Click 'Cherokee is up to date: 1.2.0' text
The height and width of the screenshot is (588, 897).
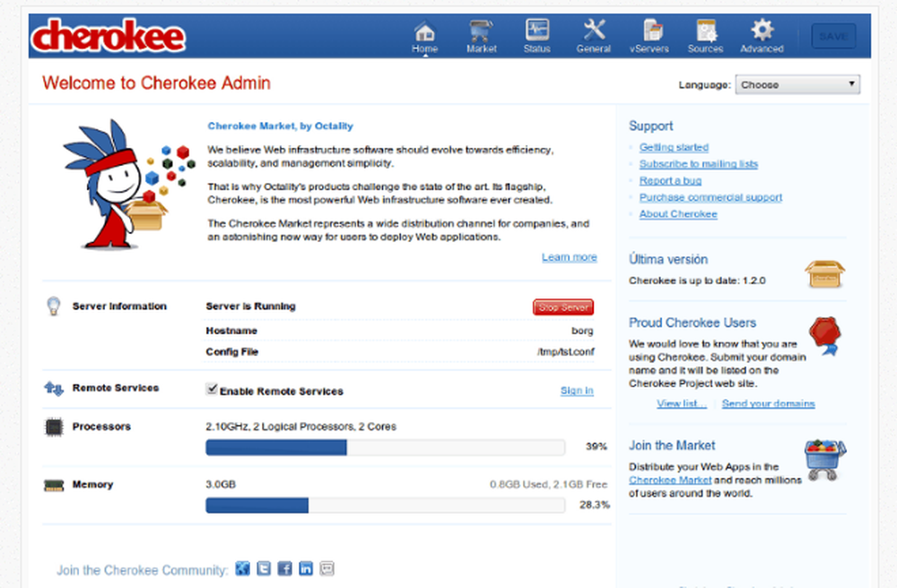click(x=697, y=281)
